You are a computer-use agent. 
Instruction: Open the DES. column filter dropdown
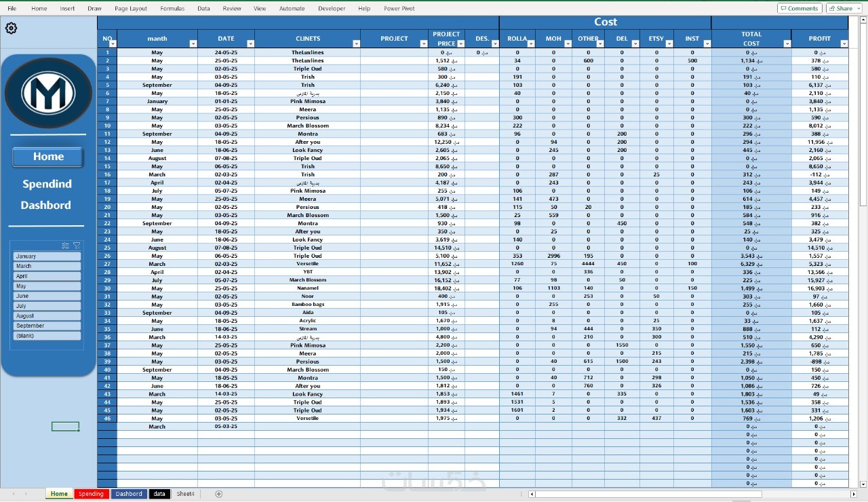495,43
